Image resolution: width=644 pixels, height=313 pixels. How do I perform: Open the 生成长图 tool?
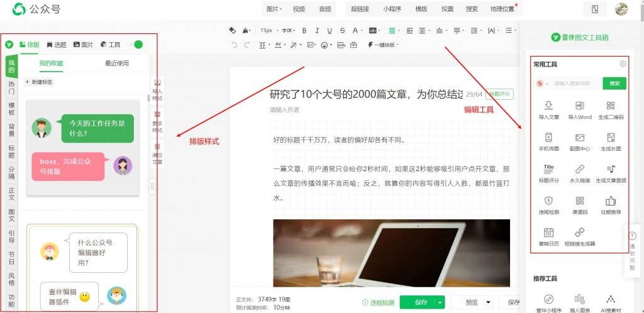coord(611,142)
